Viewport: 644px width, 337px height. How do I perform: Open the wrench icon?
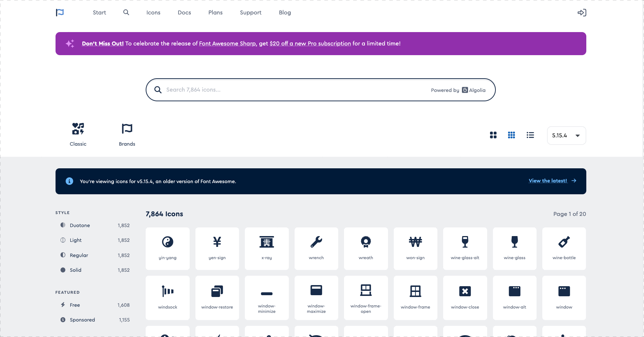click(x=316, y=248)
